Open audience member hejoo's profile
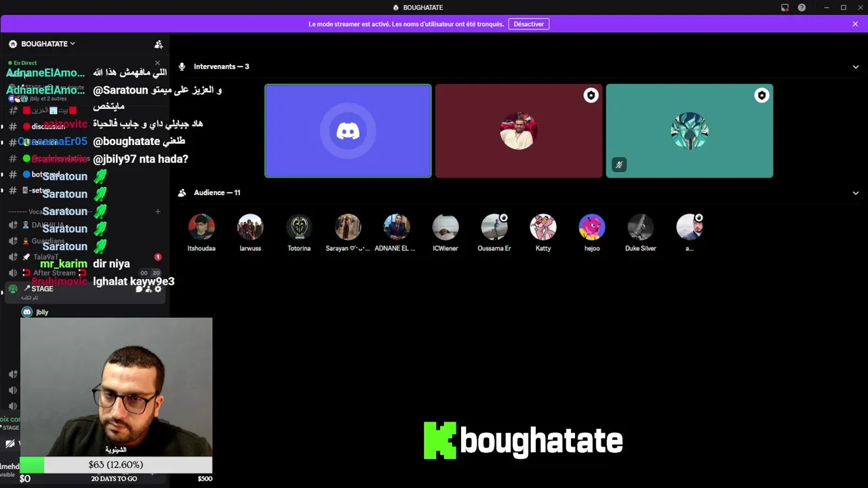This screenshot has height=488, width=868. (592, 232)
